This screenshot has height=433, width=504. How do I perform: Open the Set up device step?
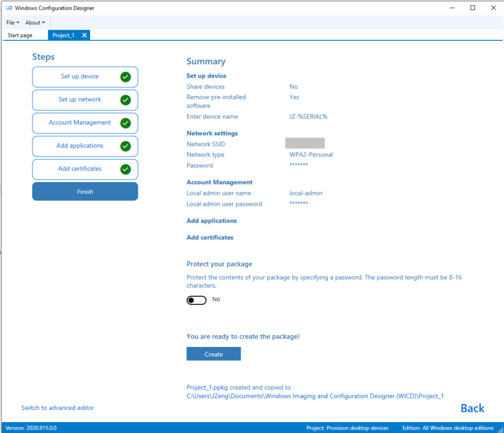[80, 77]
